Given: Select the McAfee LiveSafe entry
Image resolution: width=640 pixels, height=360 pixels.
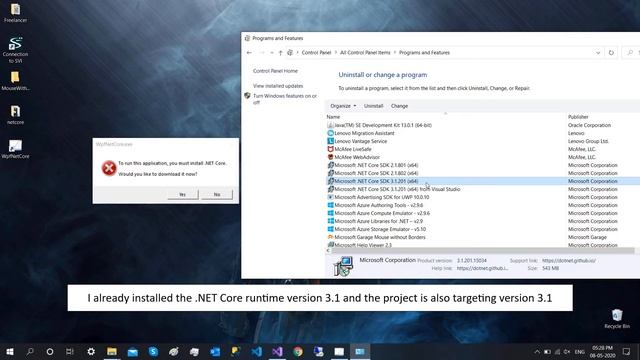Looking at the screenshot, I should 353,149.
